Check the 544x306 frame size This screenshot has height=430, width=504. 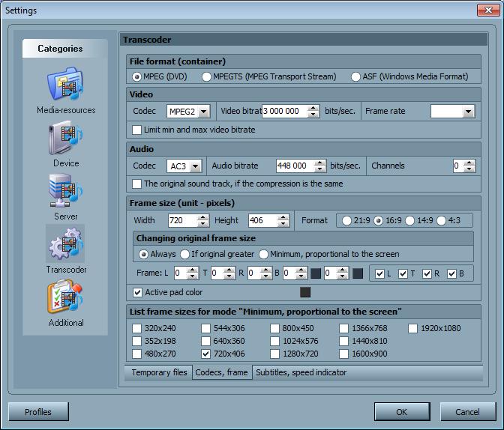click(205, 328)
